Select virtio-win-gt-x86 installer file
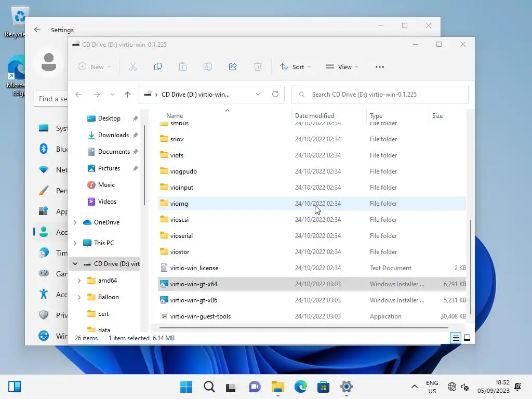Viewport: 532px width, 399px height. coord(312,300)
